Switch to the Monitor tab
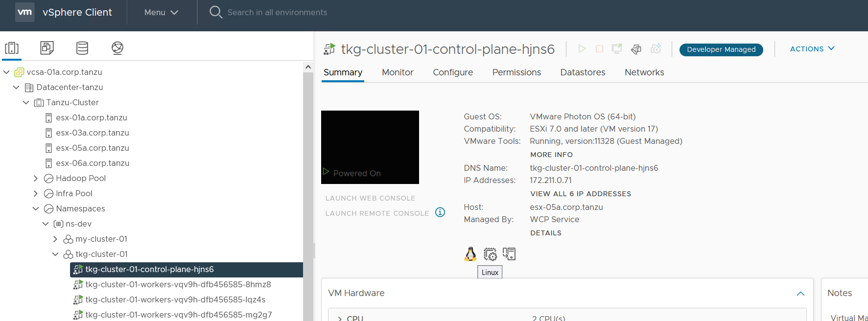The image size is (868, 321). (x=398, y=72)
